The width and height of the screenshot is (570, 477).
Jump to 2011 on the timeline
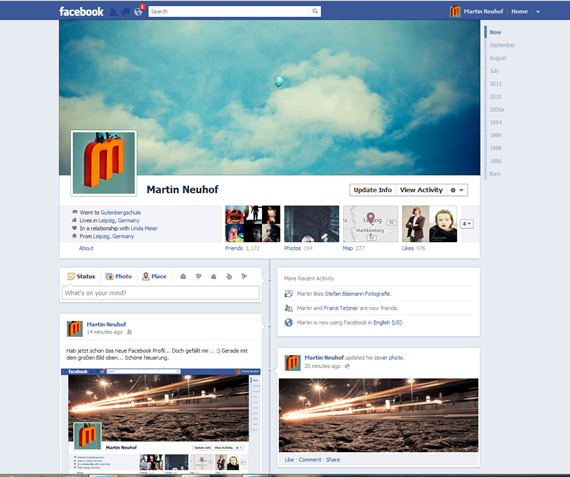(495, 84)
